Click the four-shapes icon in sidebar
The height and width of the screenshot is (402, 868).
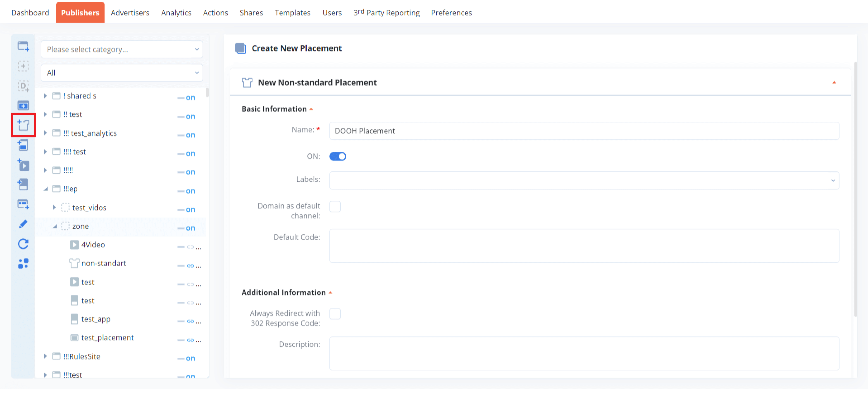click(23, 263)
